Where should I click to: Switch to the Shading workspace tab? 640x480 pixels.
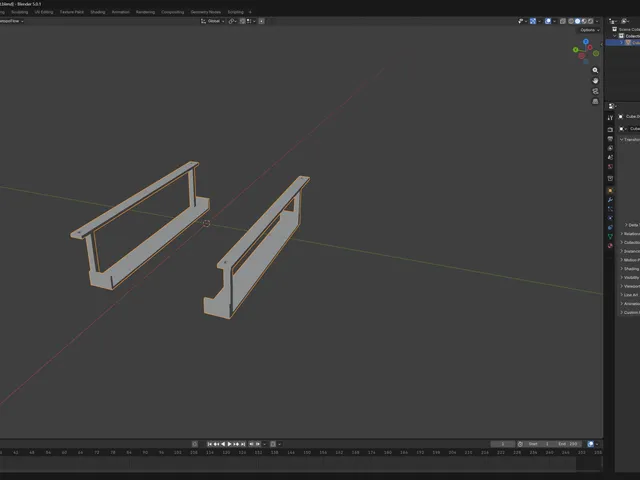98,12
